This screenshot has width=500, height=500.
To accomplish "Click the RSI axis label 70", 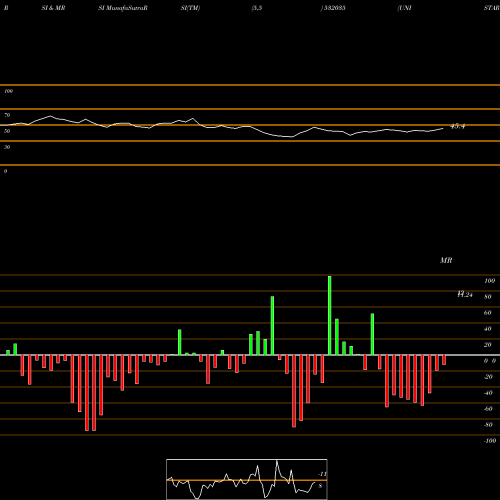I will [x=7, y=115].
